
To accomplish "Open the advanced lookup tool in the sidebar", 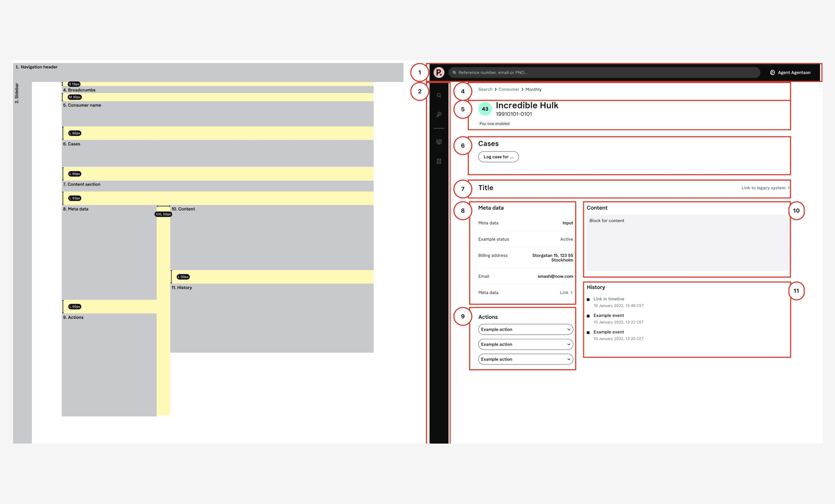I will coord(439,115).
